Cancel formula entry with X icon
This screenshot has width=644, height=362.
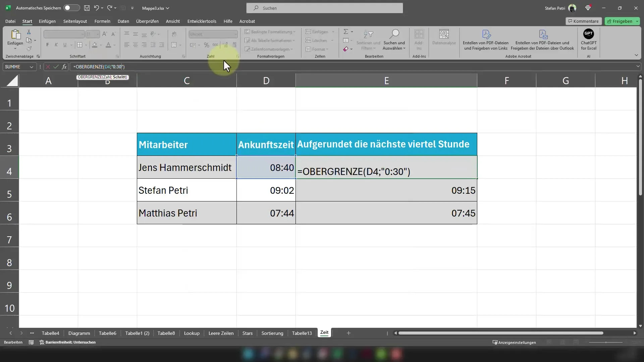point(48,67)
